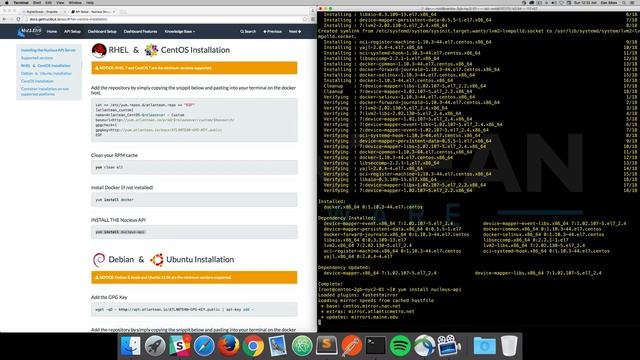Viewport: 640px width, 360px height.
Task: Open the movie camera app in dock
Action: (x=449, y=346)
